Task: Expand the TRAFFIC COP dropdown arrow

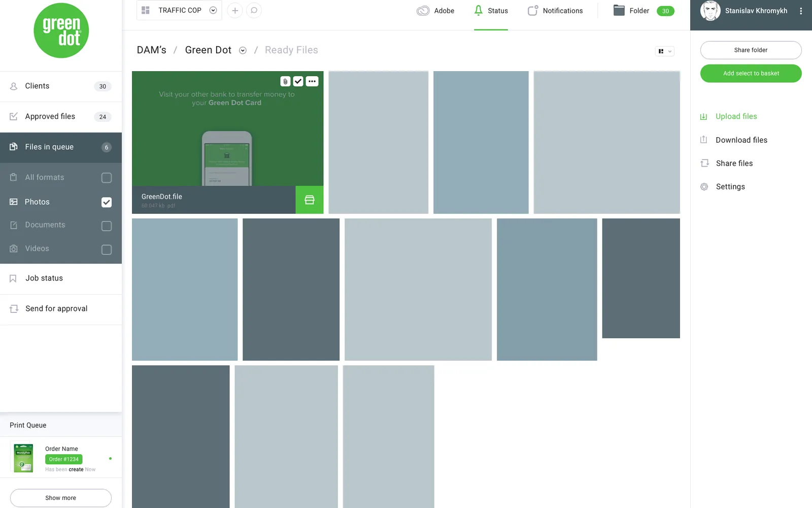Action: pos(213,10)
